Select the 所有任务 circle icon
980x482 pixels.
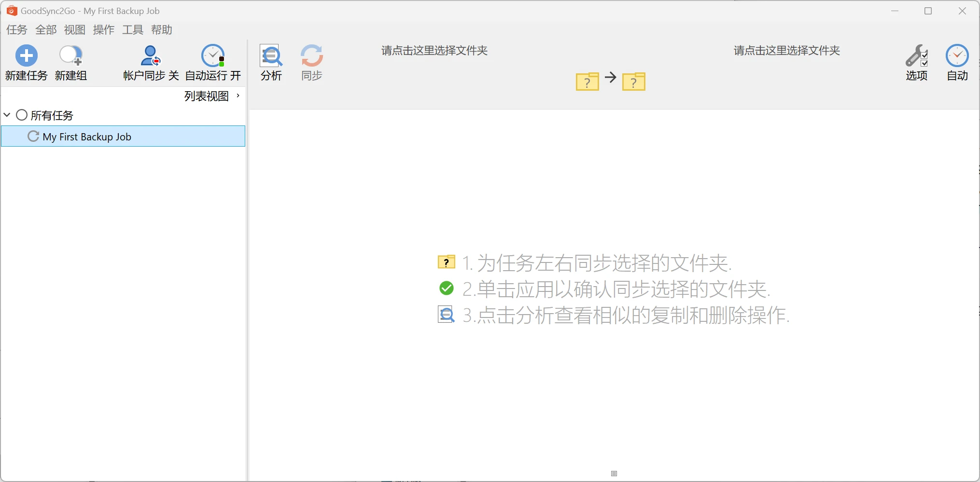tap(22, 115)
